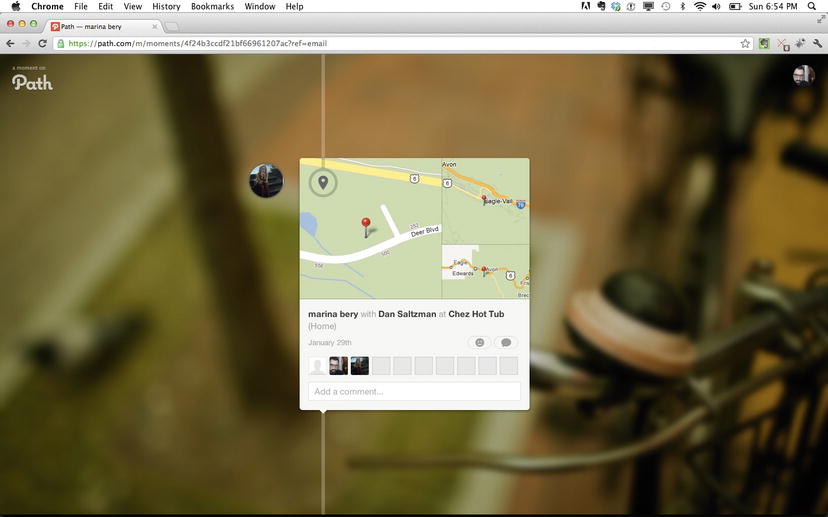Open the View menu
828x517 pixels.
coord(133,6)
